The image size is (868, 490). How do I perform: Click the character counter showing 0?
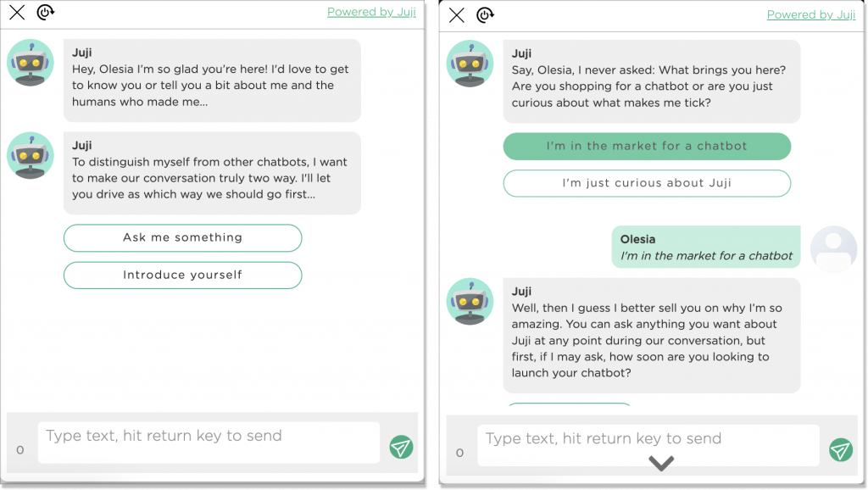pyautogui.click(x=21, y=448)
